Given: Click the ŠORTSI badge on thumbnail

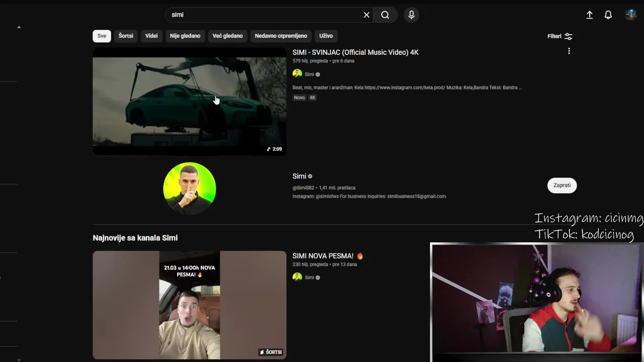Looking at the screenshot, I should click(271, 352).
